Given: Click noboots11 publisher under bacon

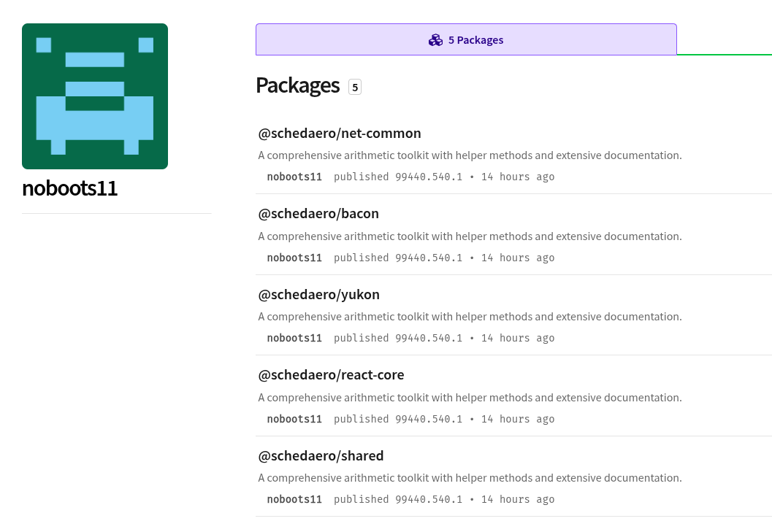Looking at the screenshot, I should tap(294, 258).
